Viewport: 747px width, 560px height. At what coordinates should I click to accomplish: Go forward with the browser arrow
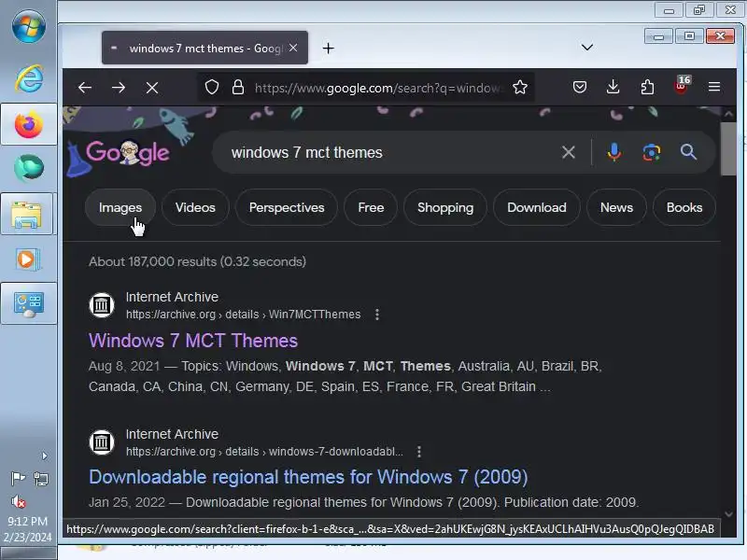(x=119, y=88)
